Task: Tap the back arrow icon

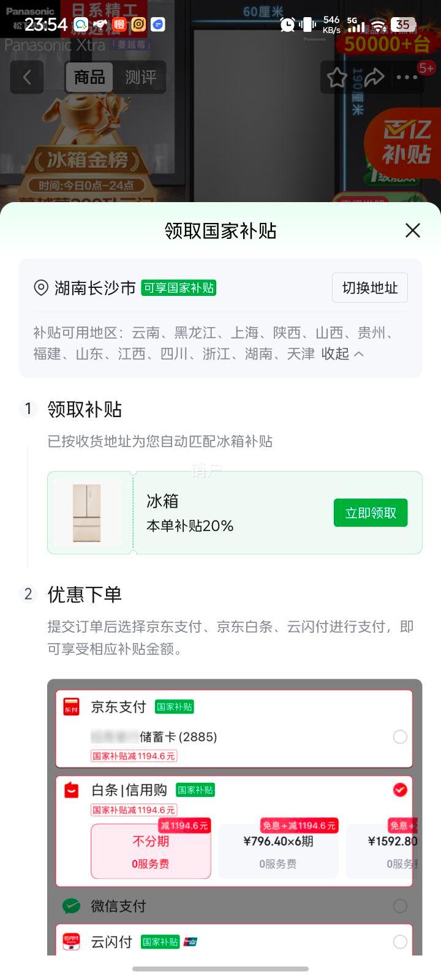Action: (27, 77)
